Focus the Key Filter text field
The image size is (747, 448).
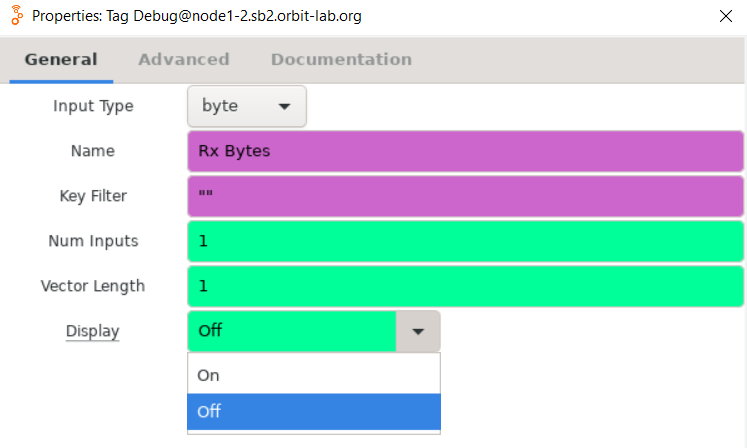465,196
